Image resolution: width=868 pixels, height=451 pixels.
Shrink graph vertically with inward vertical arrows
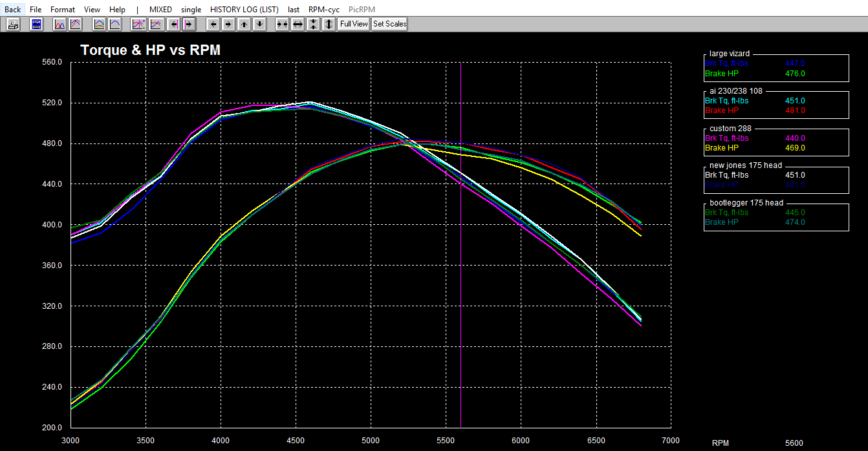(313, 25)
